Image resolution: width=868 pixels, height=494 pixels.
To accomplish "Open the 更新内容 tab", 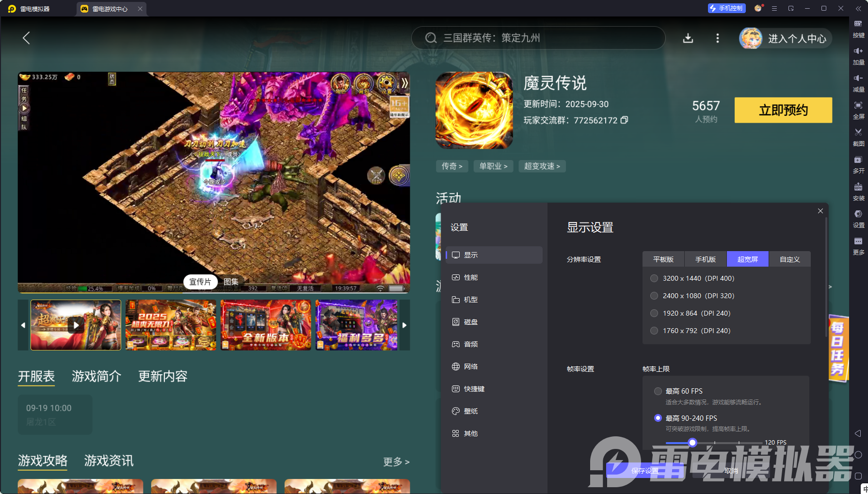I will [x=162, y=377].
